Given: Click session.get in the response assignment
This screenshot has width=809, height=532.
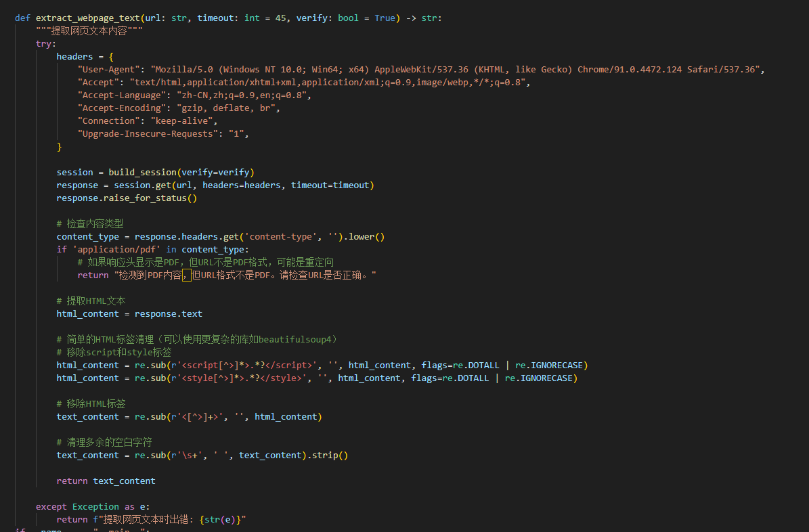Looking at the screenshot, I should pos(142,185).
